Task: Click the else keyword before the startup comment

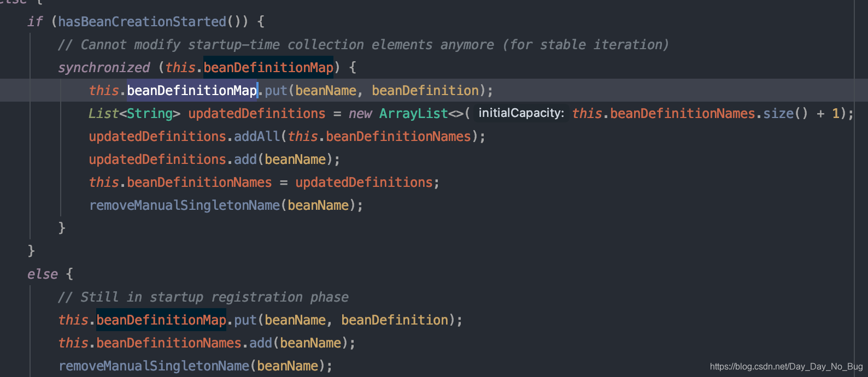Action: coord(43,274)
